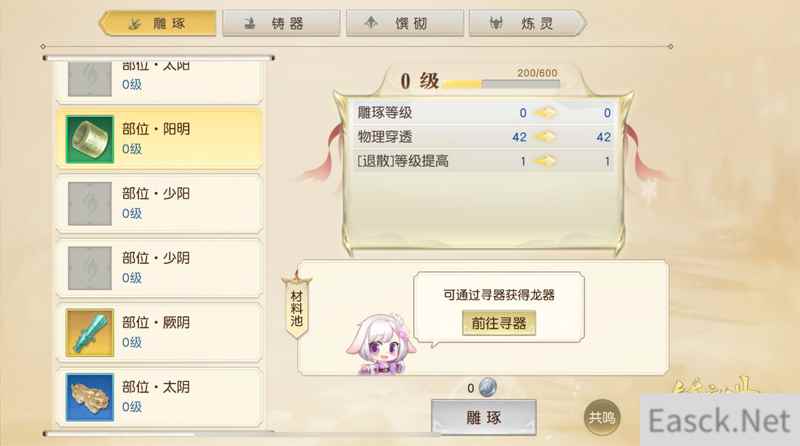Image resolution: width=800 pixels, height=446 pixels.
Task: Open the 材料池 banner tag
Action: point(296,308)
